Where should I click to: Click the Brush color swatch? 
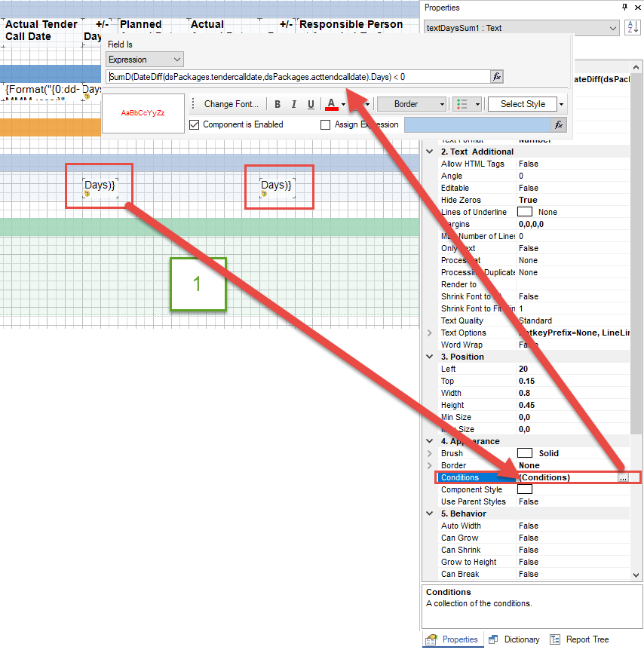[525, 453]
